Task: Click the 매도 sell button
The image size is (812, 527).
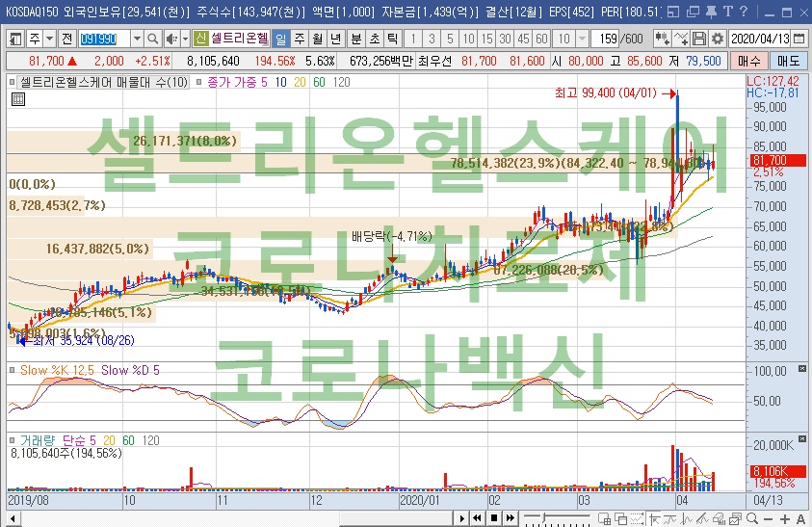Action: [x=788, y=61]
